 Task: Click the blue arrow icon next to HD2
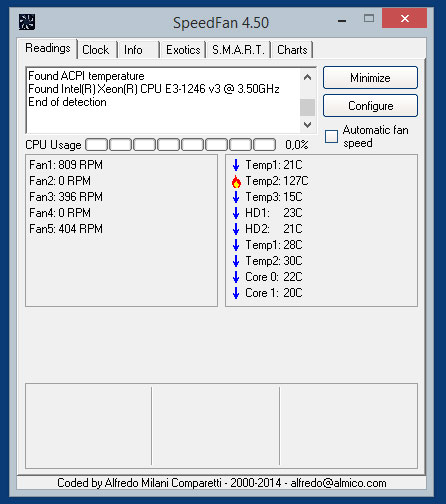point(236,229)
